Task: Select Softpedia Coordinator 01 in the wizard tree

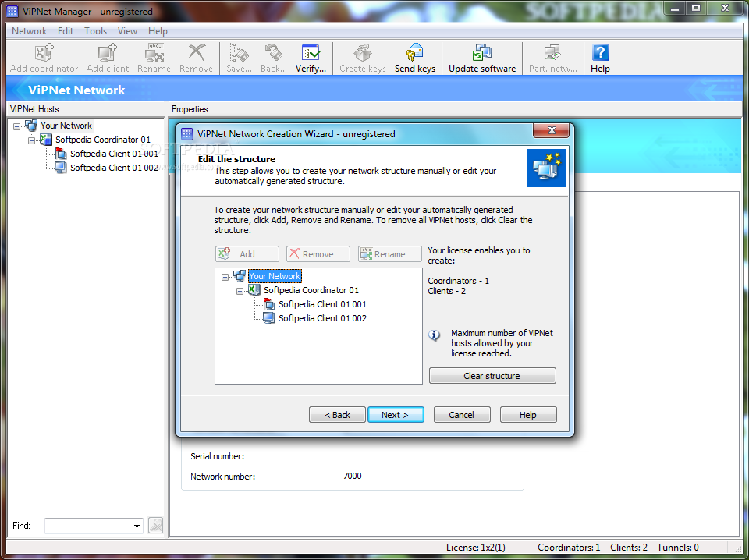Action: (x=311, y=290)
